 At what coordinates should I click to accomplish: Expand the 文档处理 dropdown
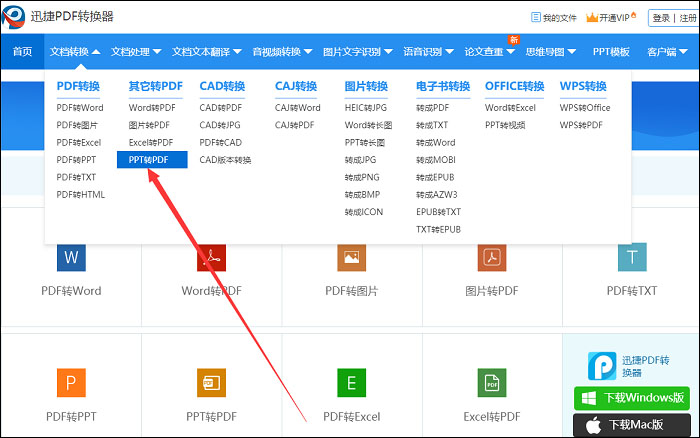pos(136,52)
